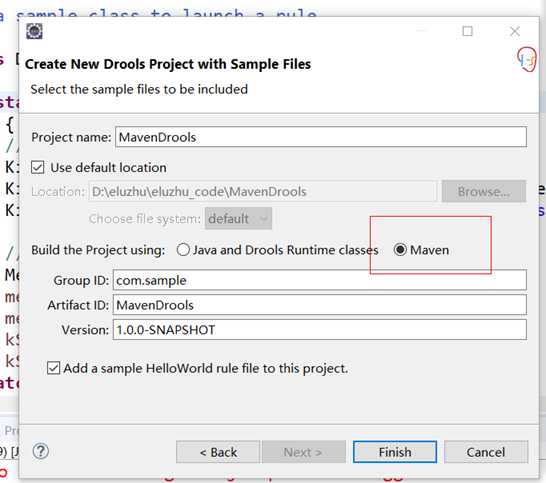Select the Maven radio button

[x=400, y=250]
